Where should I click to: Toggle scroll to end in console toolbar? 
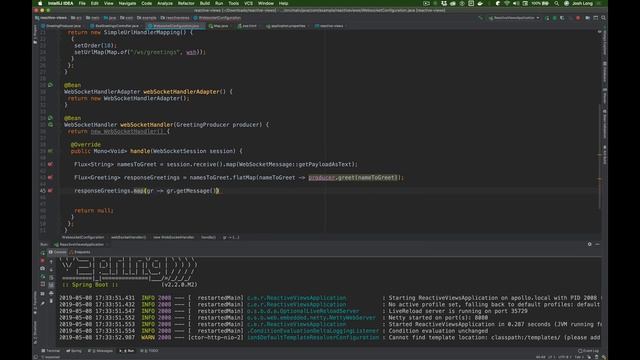[51, 285]
